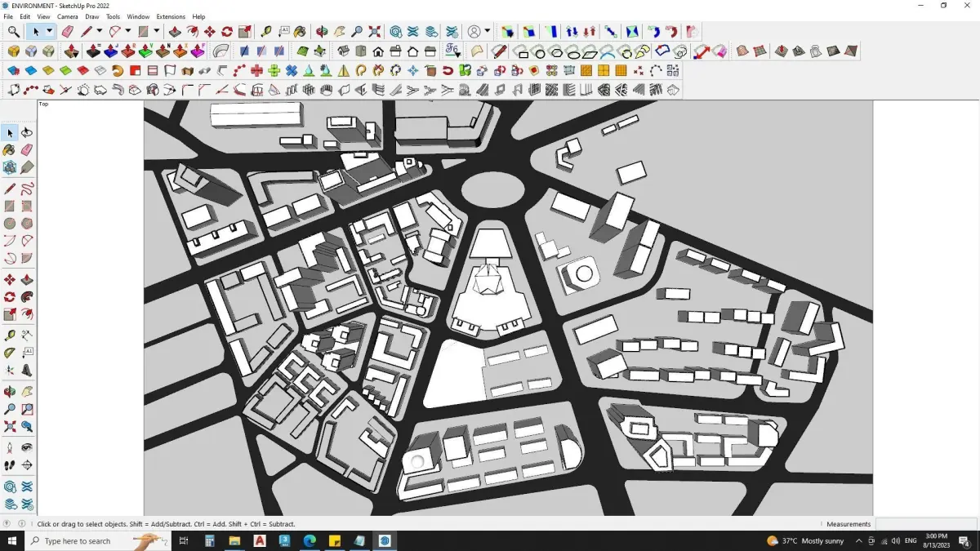This screenshot has height=551, width=980.
Task: Switch to Front view house icon
Action: coord(378,51)
